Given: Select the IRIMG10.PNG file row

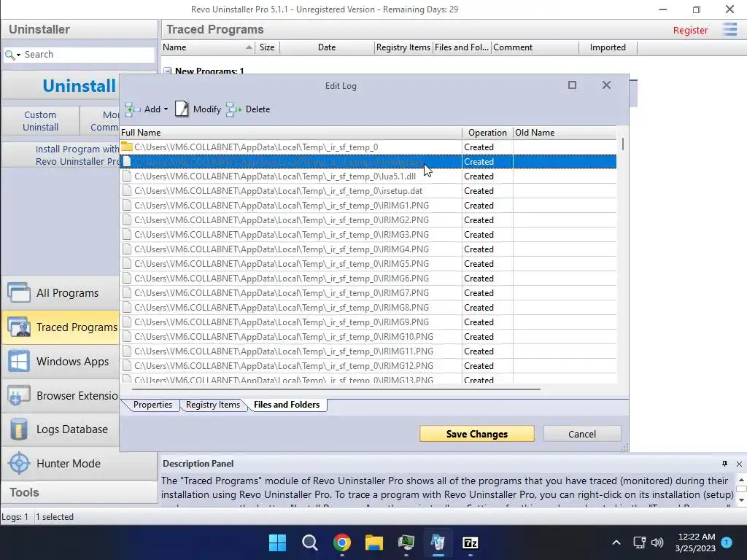Looking at the screenshot, I should [368, 337].
